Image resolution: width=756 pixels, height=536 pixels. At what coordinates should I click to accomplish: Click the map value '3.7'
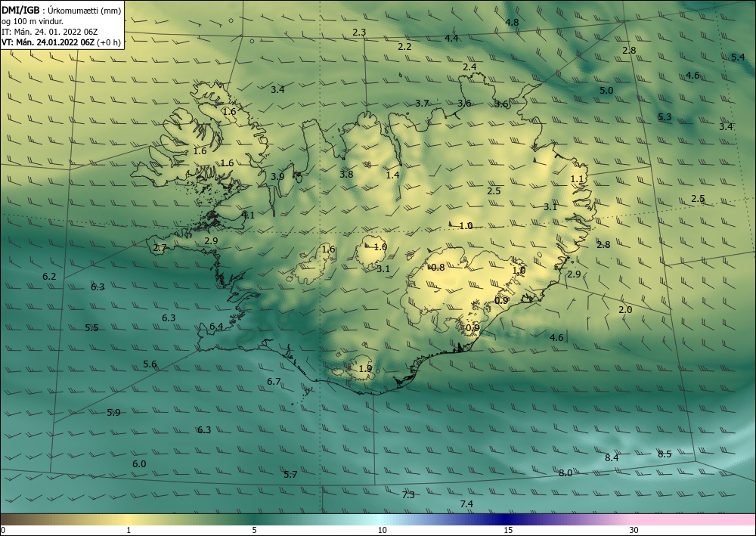click(422, 103)
